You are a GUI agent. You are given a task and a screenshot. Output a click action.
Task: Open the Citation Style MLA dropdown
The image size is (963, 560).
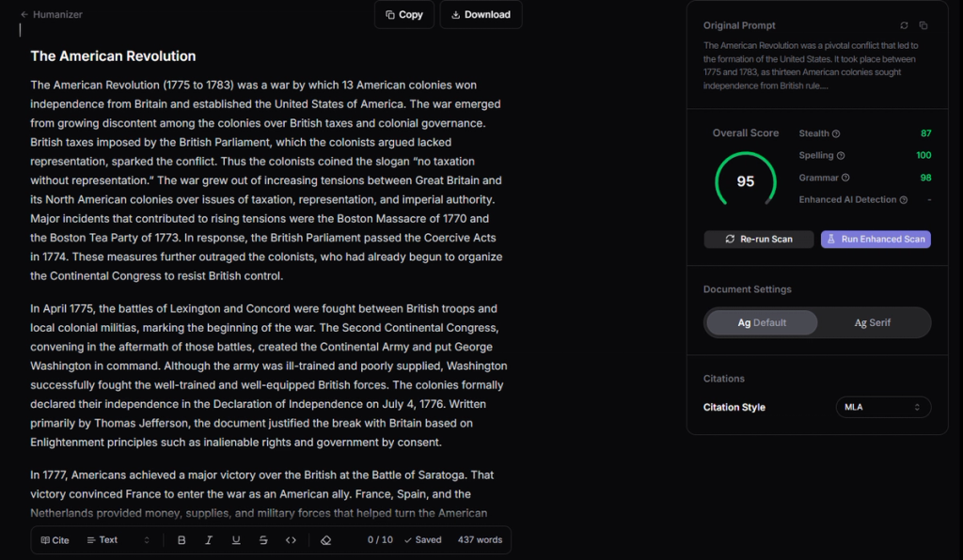883,407
